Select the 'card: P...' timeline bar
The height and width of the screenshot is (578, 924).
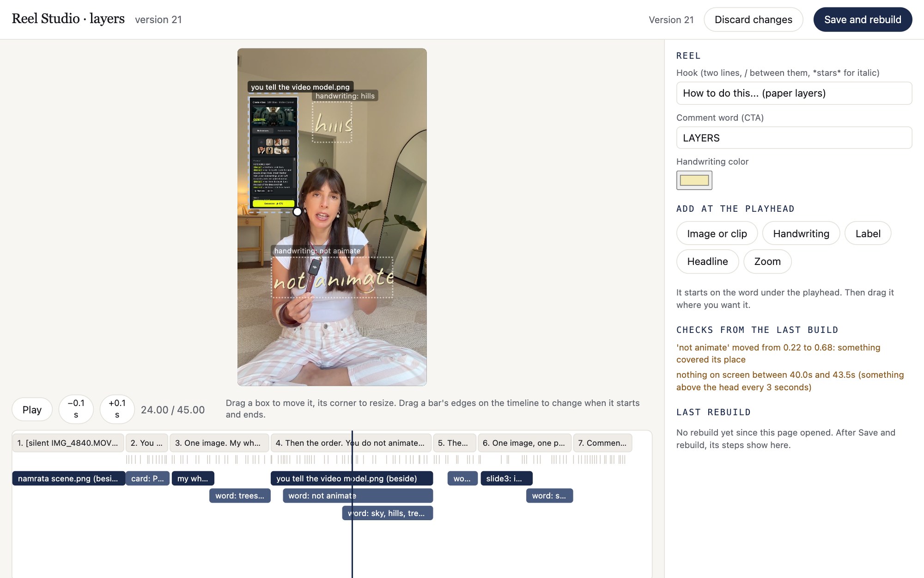[147, 479]
